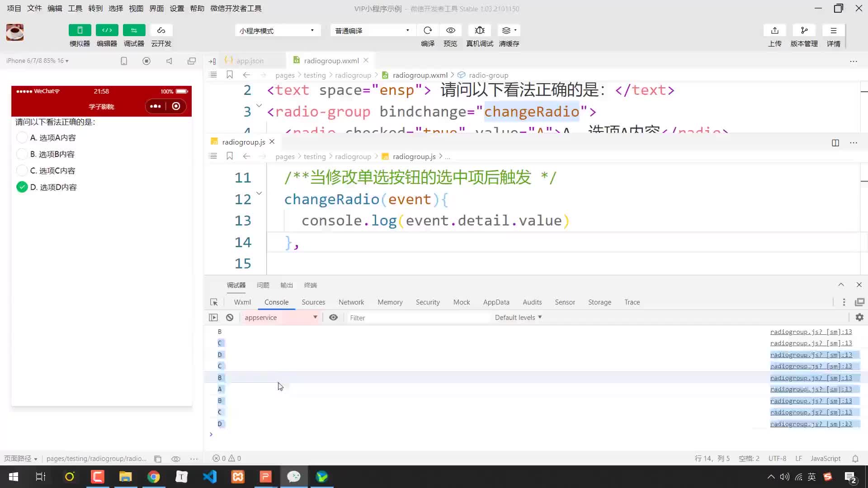Expand the appservice dropdown in console

(280, 317)
